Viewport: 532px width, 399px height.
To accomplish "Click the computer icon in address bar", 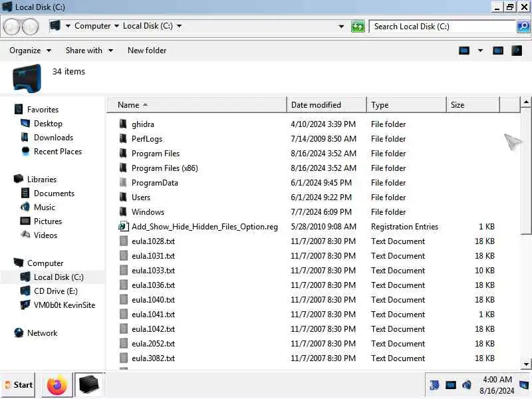I will pos(55,26).
